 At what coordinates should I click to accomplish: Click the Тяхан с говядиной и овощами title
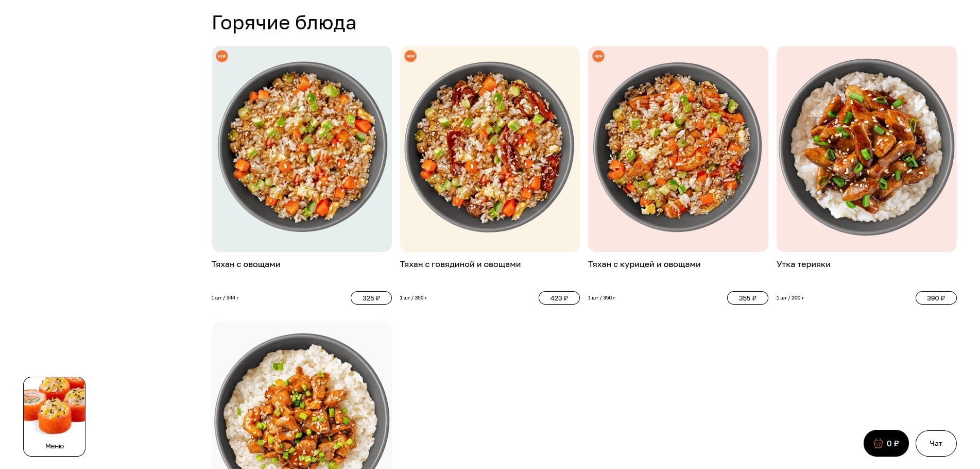coord(460,264)
